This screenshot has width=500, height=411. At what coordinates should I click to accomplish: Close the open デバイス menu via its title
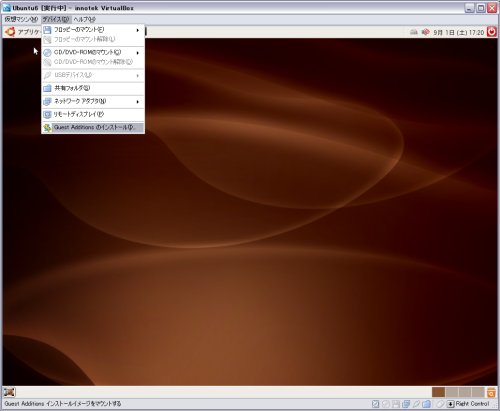56,19
